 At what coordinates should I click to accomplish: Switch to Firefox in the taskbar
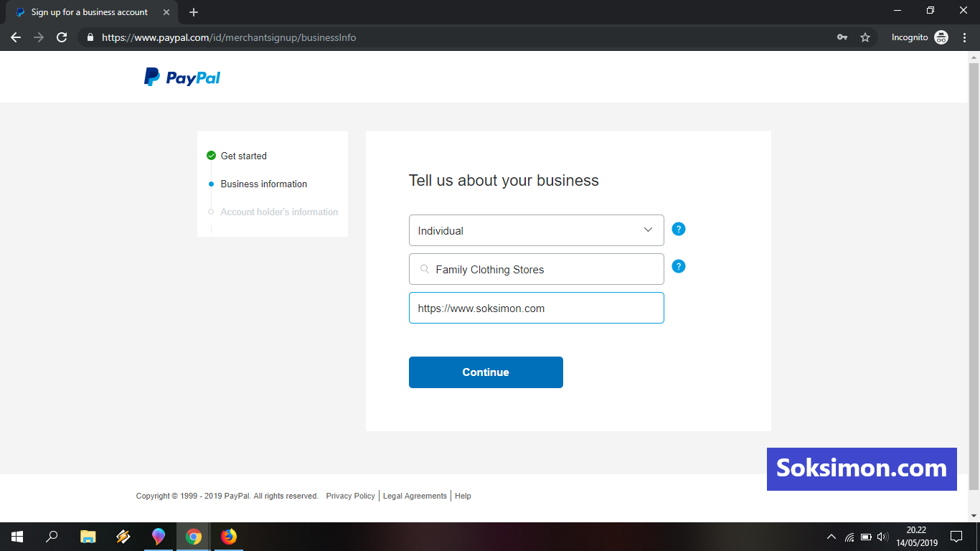click(229, 537)
